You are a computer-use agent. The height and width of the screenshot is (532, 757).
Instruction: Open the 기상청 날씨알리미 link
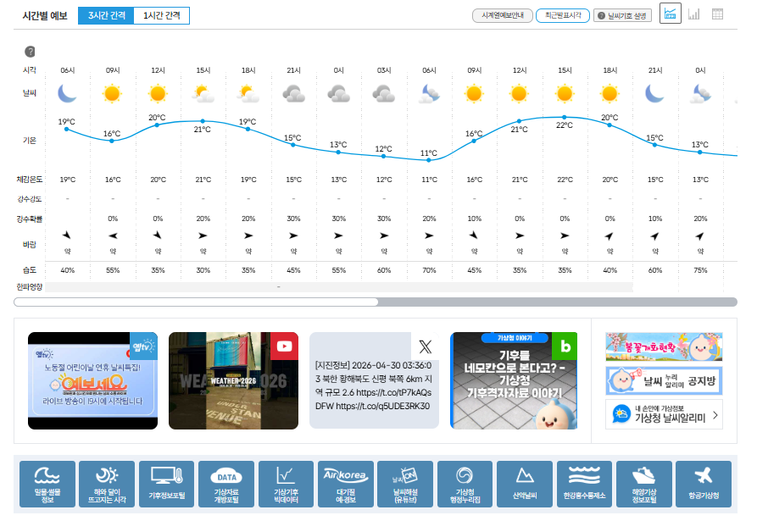(x=664, y=414)
